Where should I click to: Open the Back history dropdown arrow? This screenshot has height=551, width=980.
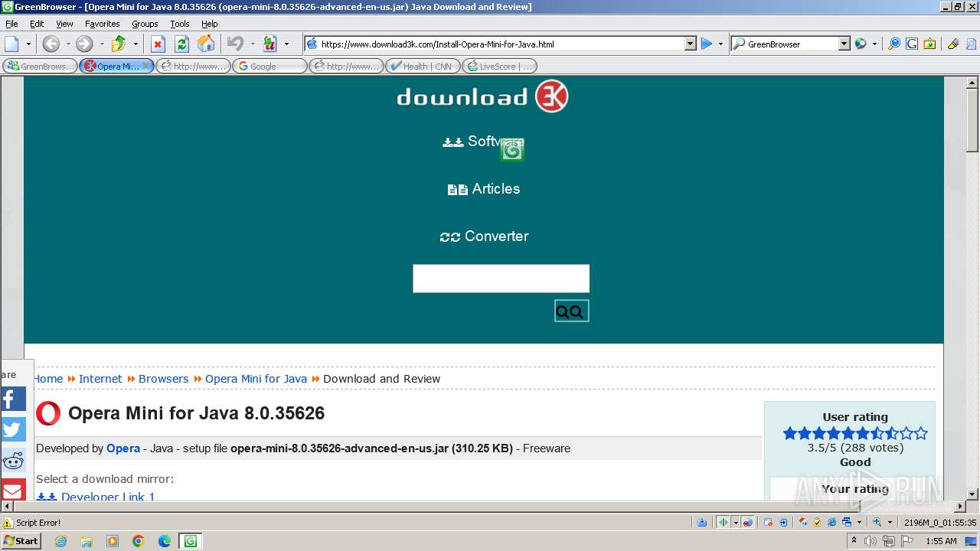[x=67, y=44]
